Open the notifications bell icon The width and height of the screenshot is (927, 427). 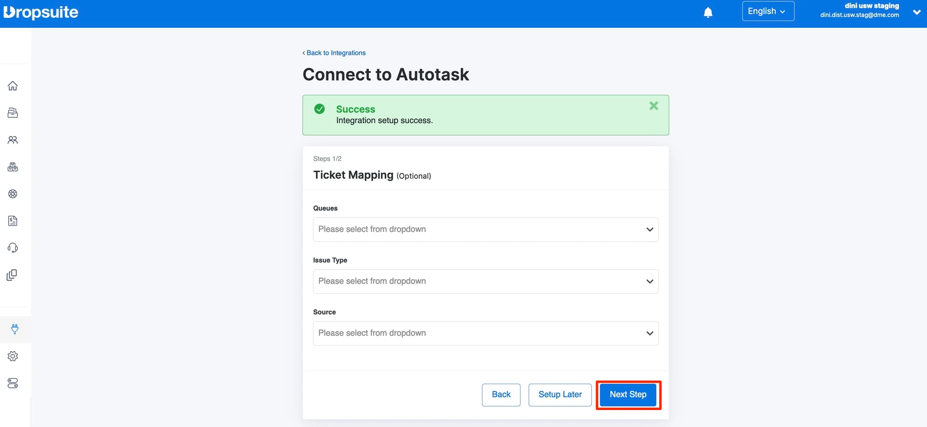[708, 12]
